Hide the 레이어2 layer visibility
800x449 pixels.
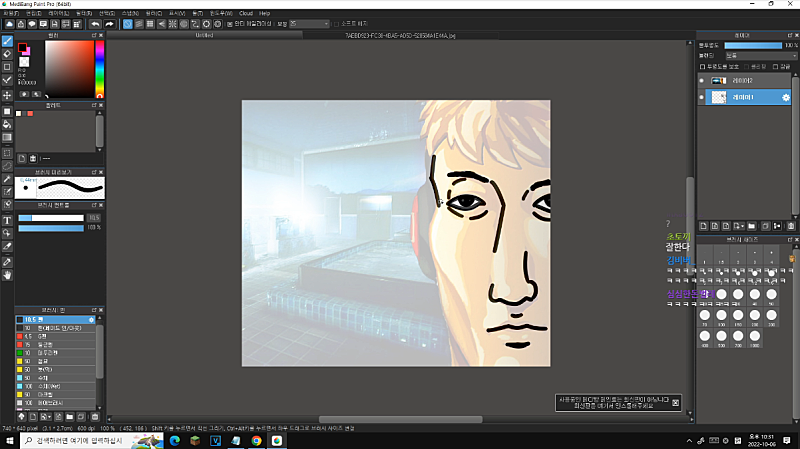pyautogui.click(x=701, y=80)
